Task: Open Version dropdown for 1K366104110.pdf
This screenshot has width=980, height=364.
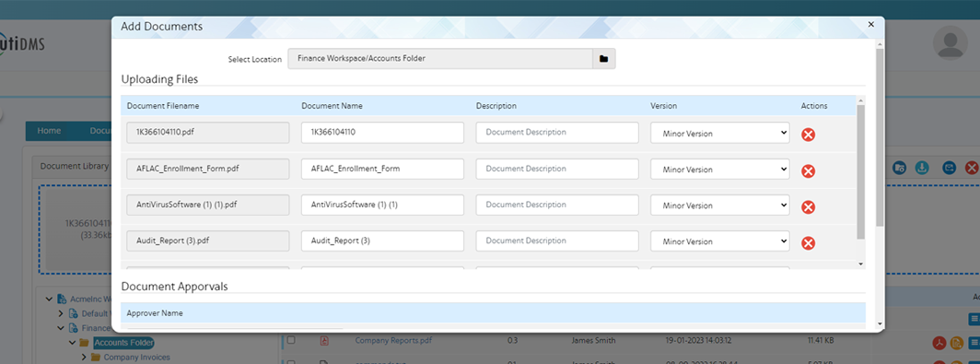Action: (720, 134)
